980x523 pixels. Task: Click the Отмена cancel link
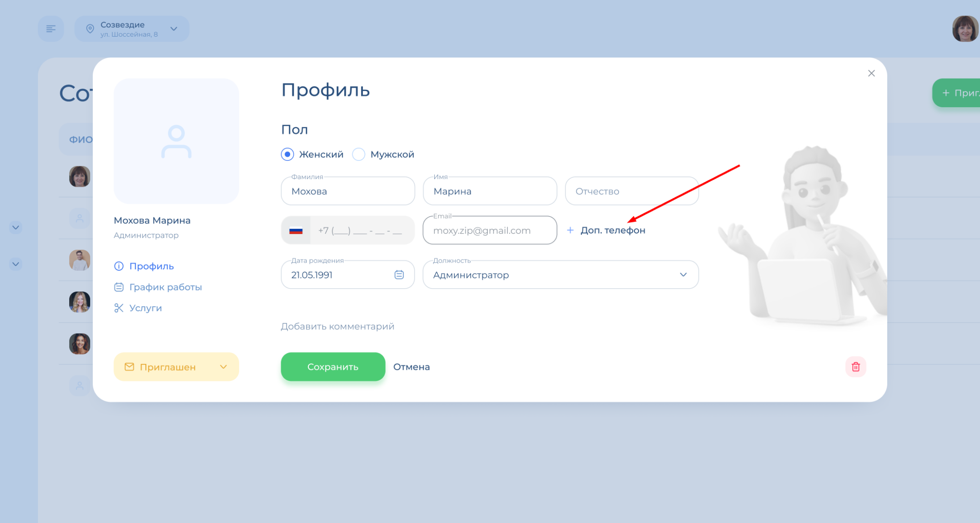(411, 367)
